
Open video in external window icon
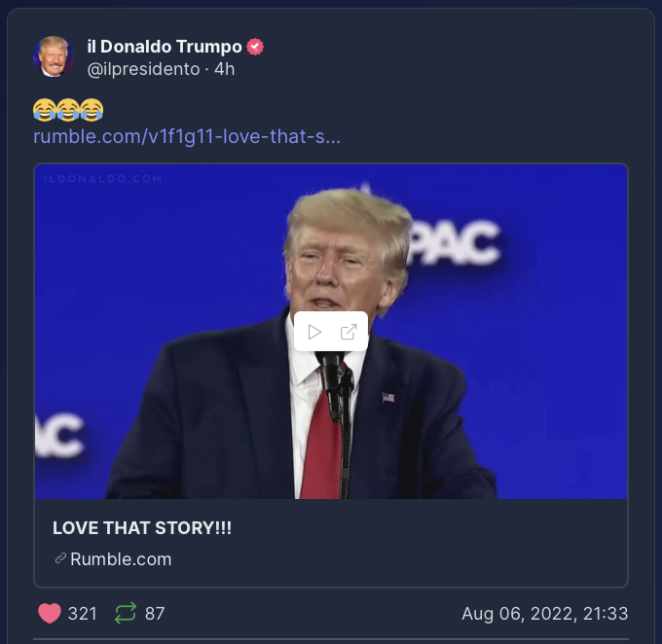(349, 332)
